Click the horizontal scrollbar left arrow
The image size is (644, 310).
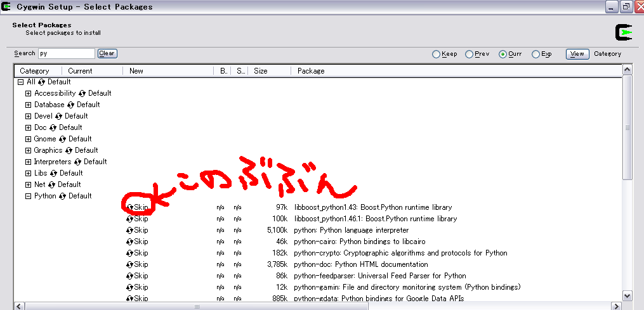tap(19, 306)
